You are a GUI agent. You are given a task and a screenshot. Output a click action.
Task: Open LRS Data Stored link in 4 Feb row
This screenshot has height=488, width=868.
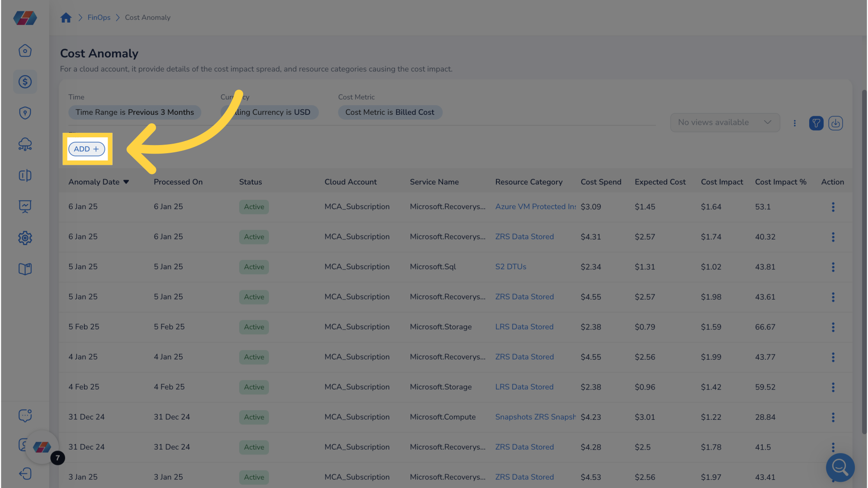524,387
